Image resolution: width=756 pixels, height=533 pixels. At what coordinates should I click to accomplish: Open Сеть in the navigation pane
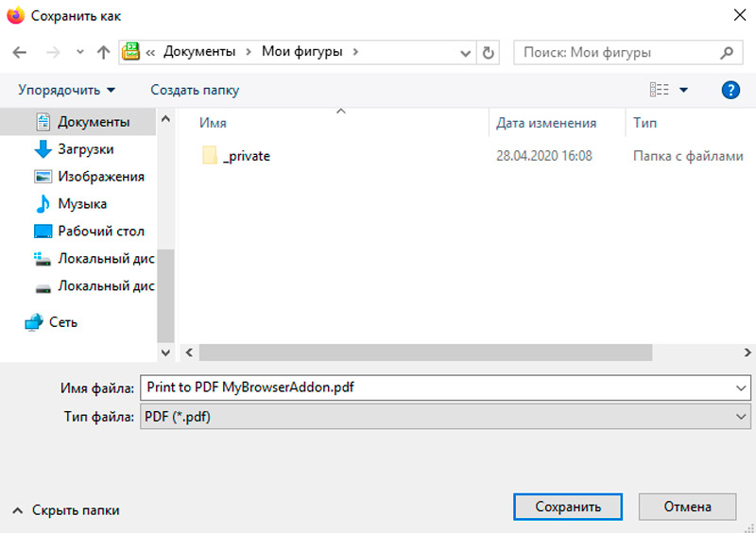point(62,322)
